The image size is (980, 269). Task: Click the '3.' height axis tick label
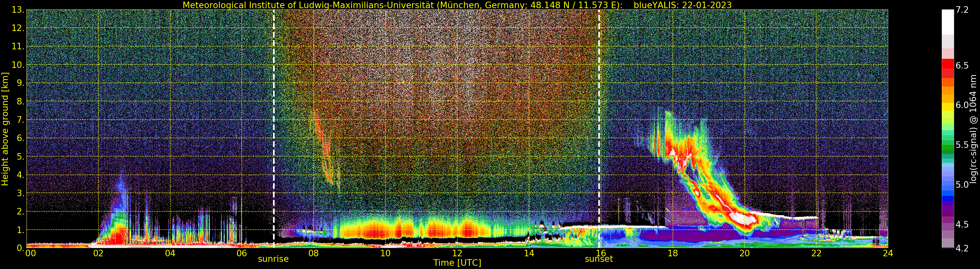coord(21,193)
